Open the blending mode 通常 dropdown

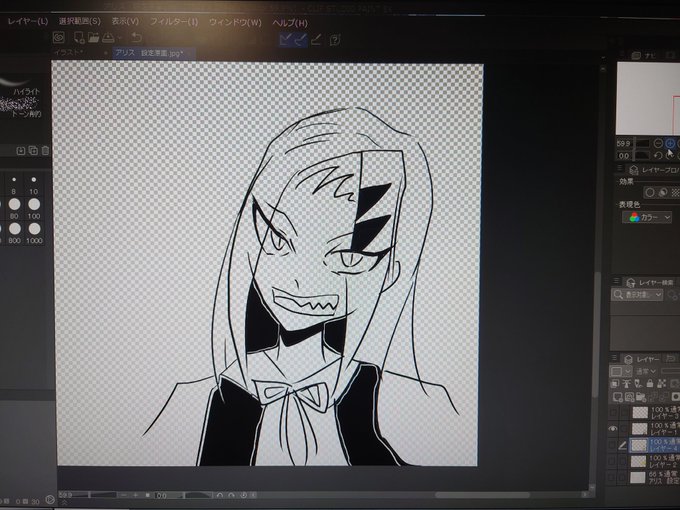pyautogui.click(x=645, y=372)
